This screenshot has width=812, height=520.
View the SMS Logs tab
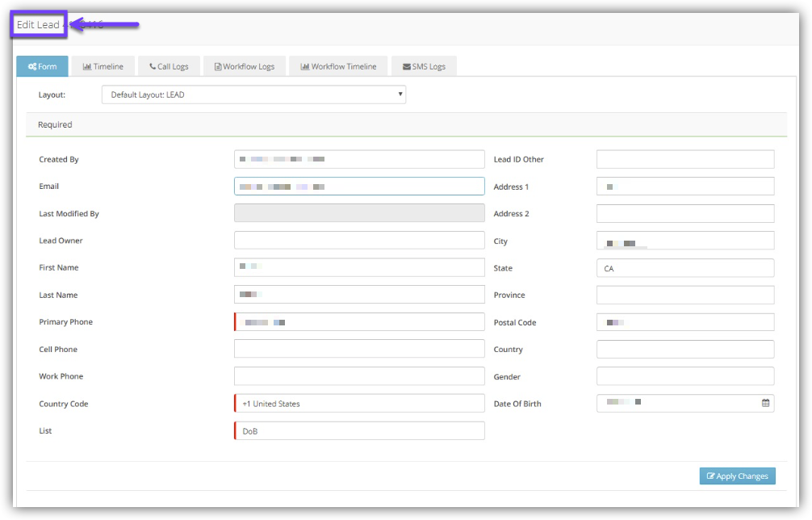point(424,66)
